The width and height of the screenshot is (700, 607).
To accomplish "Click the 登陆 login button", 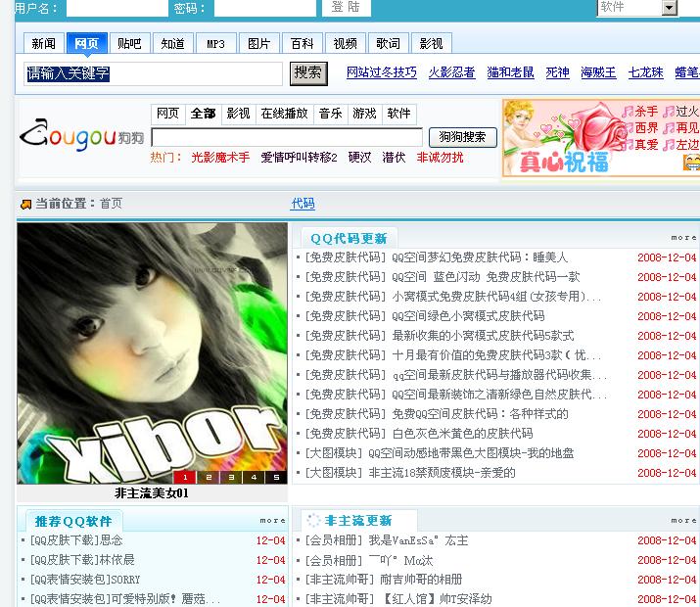I will tap(345, 8).
